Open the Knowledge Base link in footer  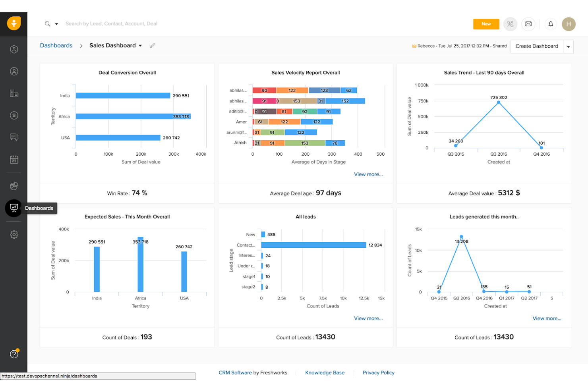click(x=325, y=373)
